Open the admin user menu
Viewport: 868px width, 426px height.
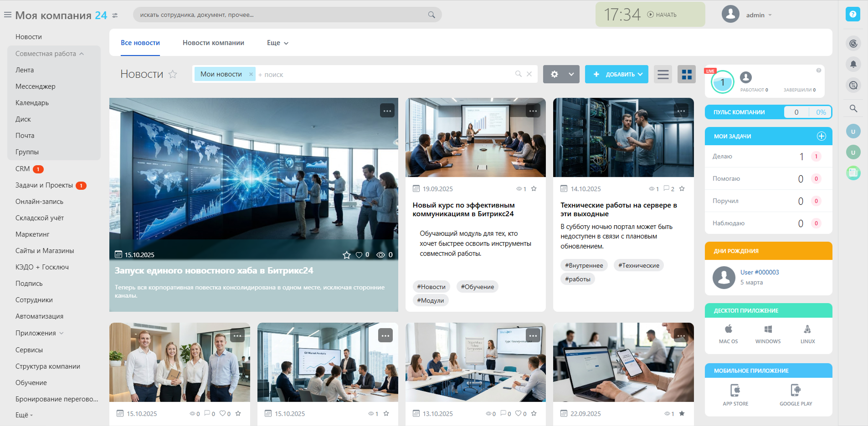[758, 15]
